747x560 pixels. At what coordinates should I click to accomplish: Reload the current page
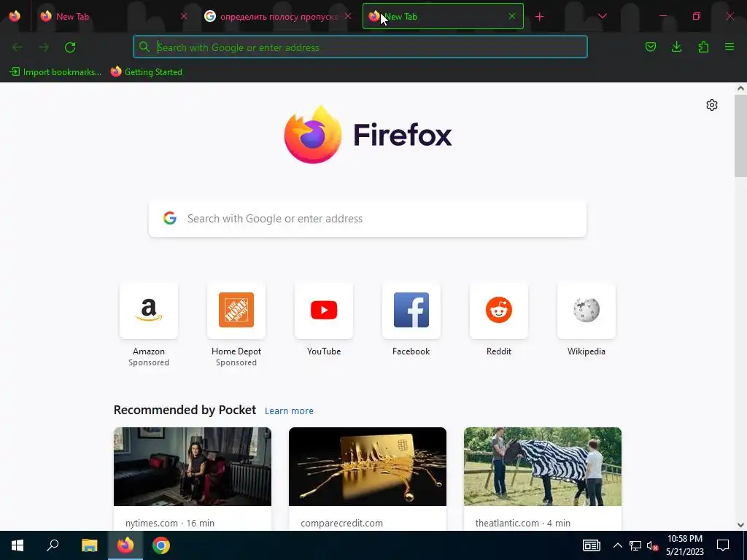pos(70,47)
